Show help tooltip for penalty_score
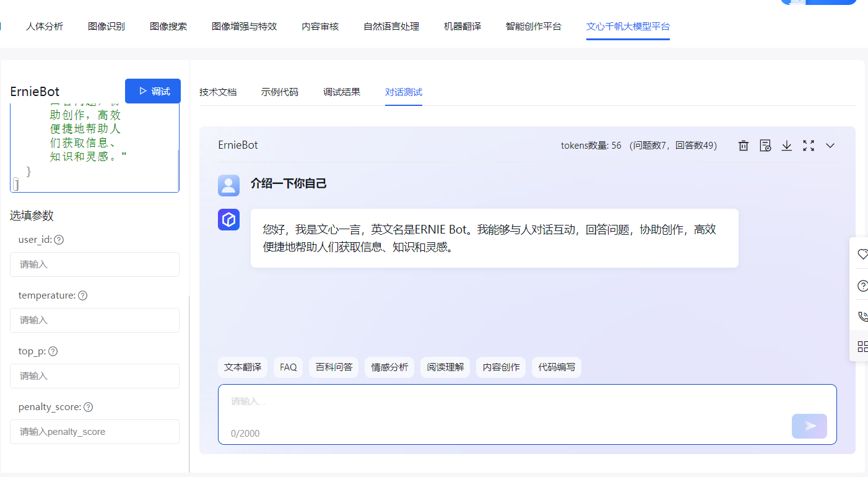 click(88, 407)
